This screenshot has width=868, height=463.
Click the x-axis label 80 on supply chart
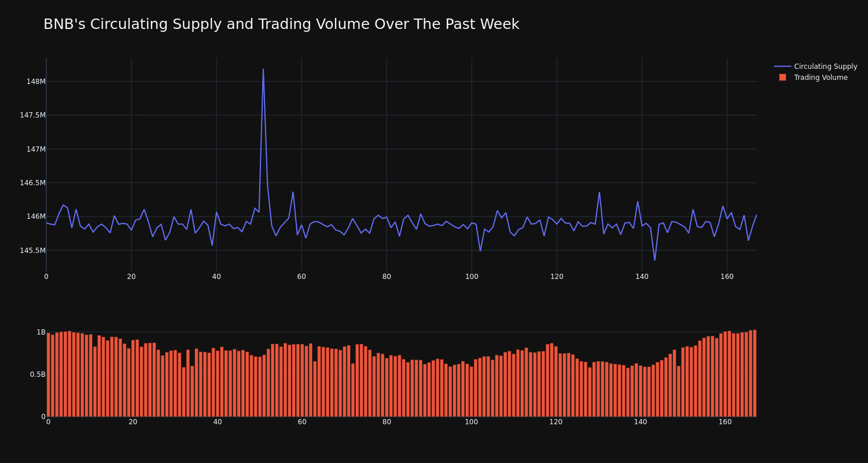tap(387, 277)
